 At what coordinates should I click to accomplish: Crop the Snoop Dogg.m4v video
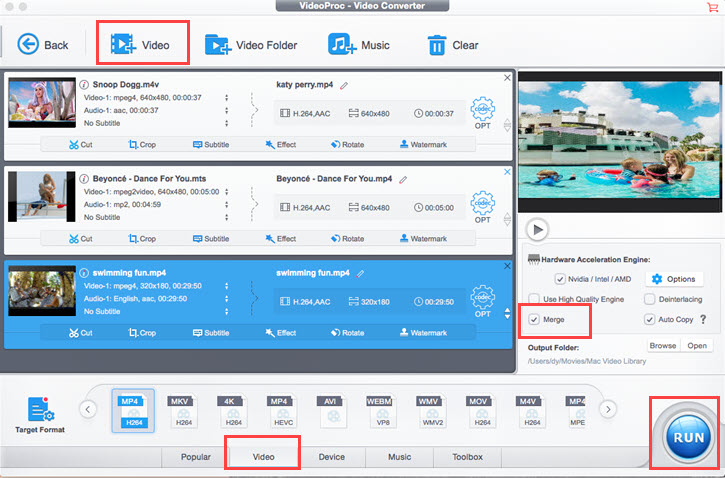coord(142,145)
